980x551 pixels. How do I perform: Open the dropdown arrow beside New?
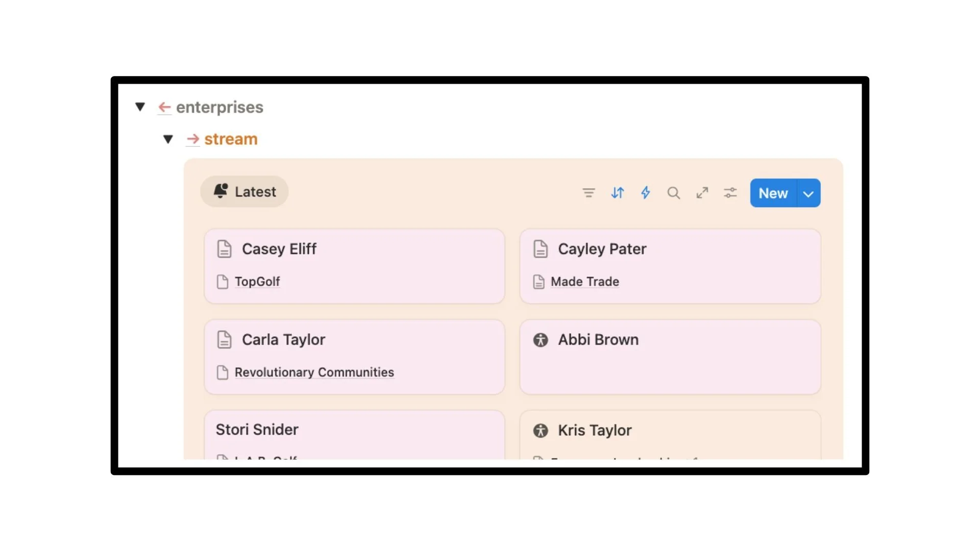click(x=808, y=193)
